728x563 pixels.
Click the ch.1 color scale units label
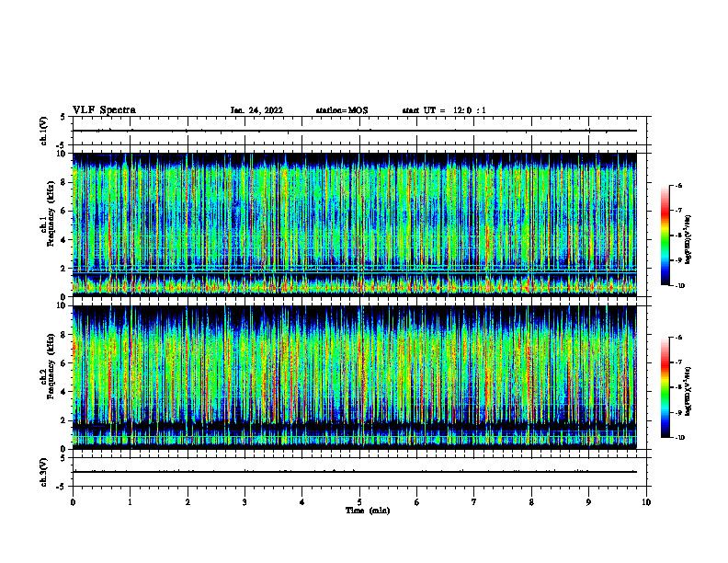click(688, 240)
